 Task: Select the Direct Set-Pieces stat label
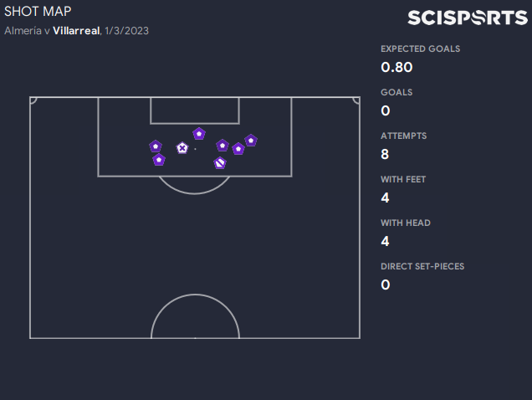point(422,266)
